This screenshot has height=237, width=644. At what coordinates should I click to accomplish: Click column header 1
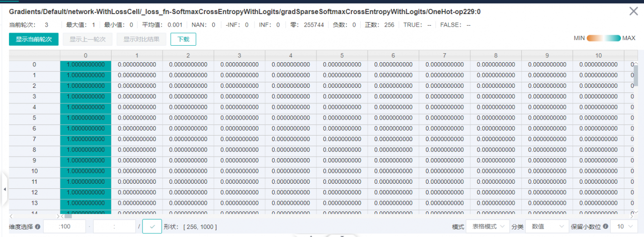pos(137,55)
